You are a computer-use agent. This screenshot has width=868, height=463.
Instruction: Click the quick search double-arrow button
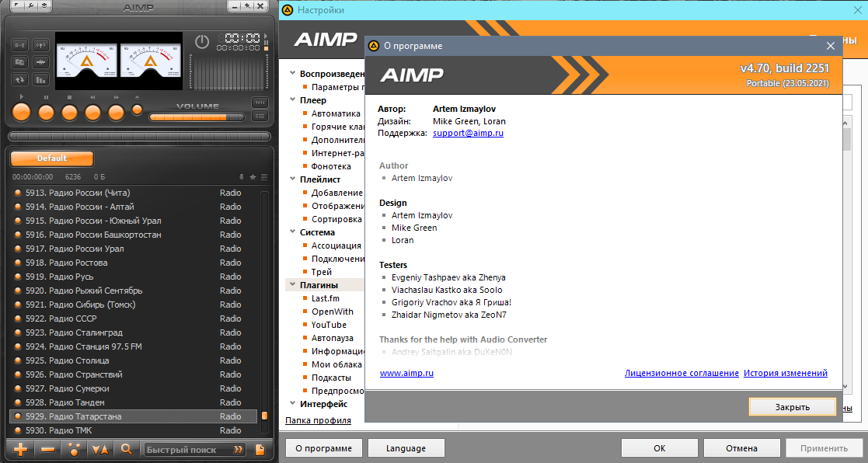[238, 449]
